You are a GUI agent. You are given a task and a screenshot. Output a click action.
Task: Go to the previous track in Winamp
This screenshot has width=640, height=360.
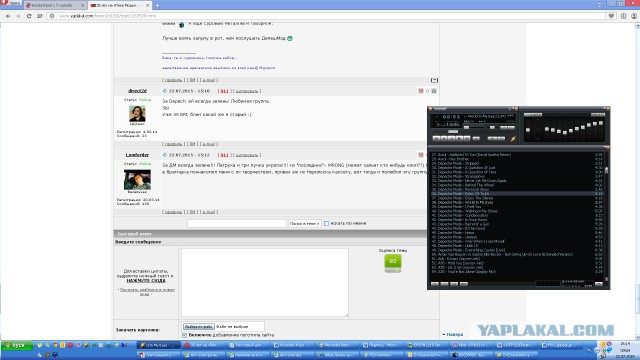click(x=436, y=138)
